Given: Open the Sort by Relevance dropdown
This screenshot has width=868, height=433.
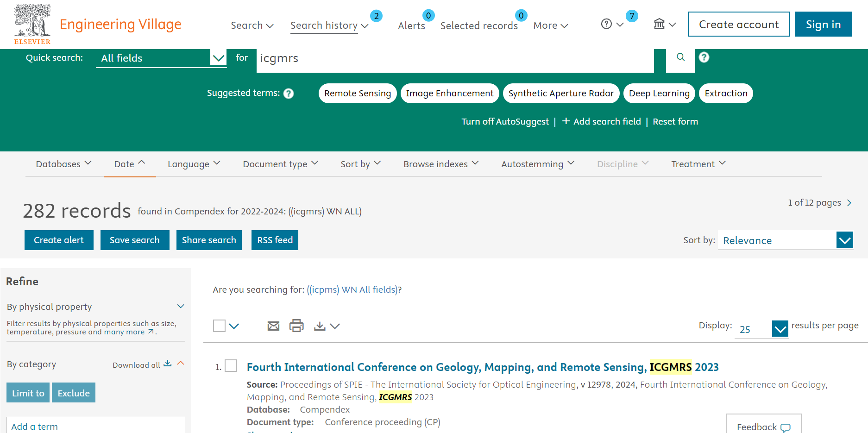Looking at the screenshot, I should [x=786, y=240].
